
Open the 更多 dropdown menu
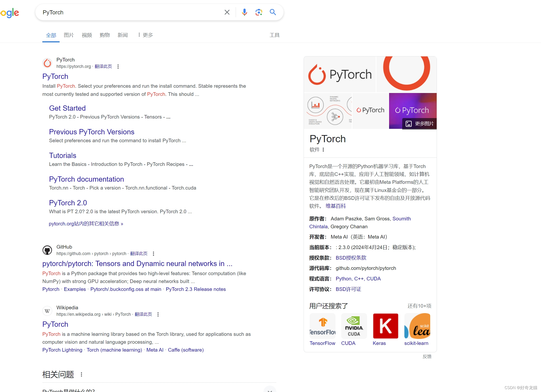coord(145,35)
